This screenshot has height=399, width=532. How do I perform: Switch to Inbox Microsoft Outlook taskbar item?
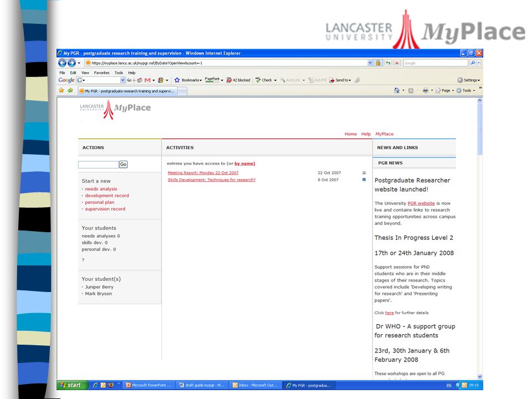[255, 385]
